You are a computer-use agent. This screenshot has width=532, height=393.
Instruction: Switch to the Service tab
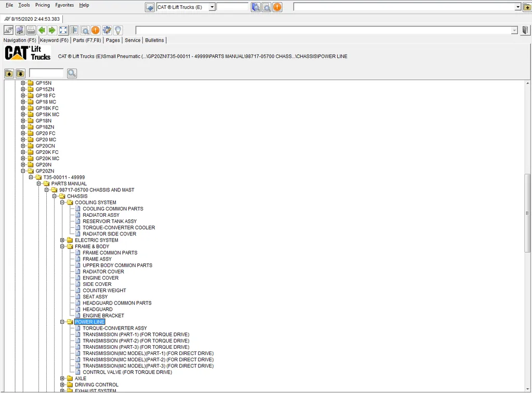pos(132,40)
